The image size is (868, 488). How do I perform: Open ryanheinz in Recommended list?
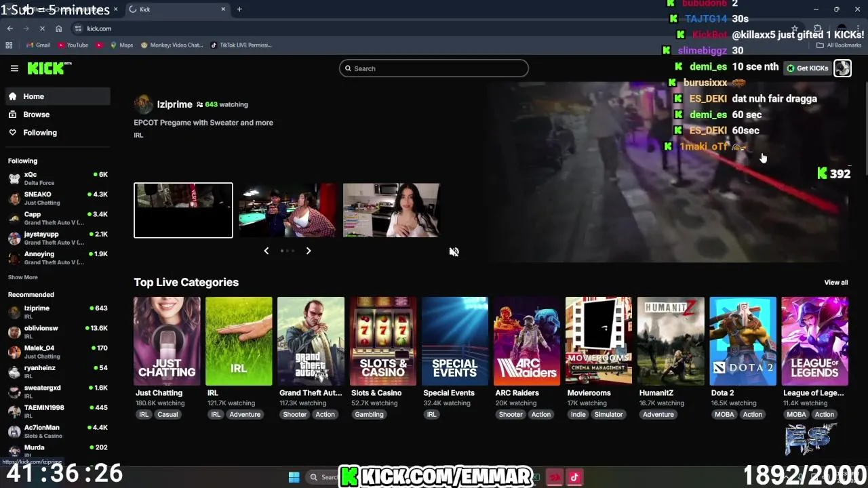[57, 372]
